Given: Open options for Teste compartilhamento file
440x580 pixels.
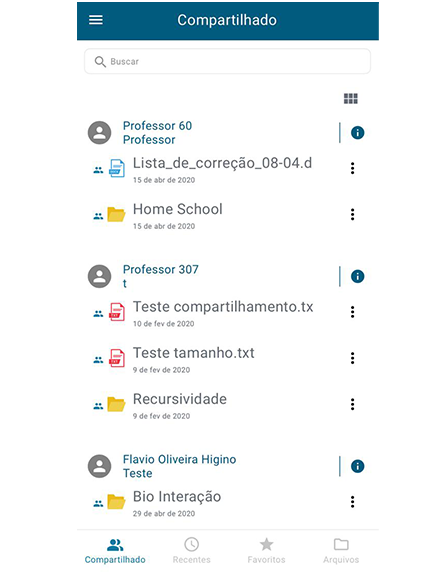Looking at the screenshot, I should pyautogui.click(x=352, y=312).
